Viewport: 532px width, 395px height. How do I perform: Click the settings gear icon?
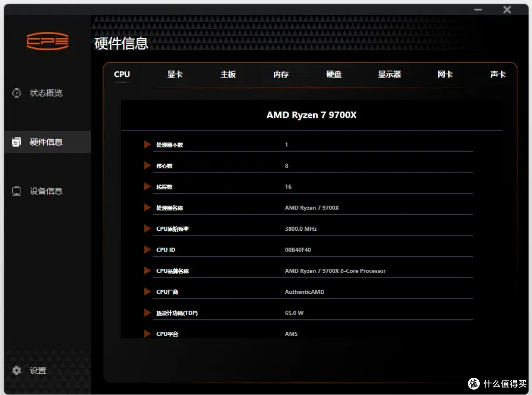(17, 370)
